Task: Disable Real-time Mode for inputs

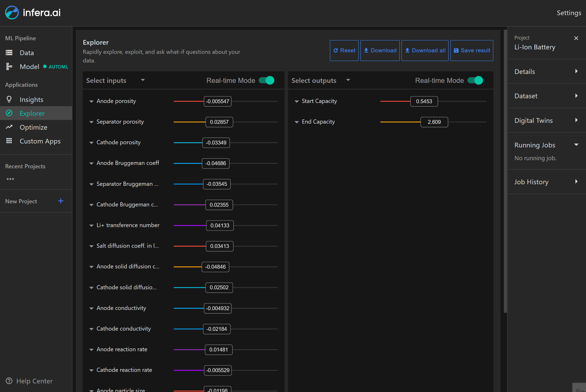Action: (x=267, y=80)
